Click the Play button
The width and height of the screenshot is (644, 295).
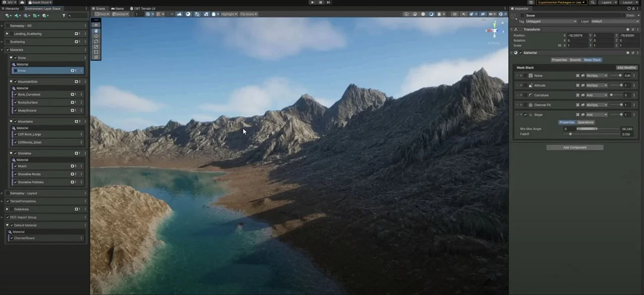pyautogui.click(x=312, y=3)
